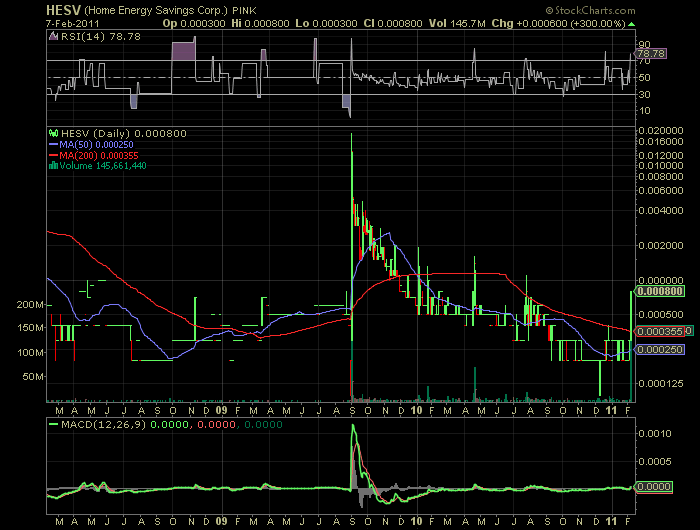
Task: Click the 0.000500 price axis label
Action: (x=661, y=314)
